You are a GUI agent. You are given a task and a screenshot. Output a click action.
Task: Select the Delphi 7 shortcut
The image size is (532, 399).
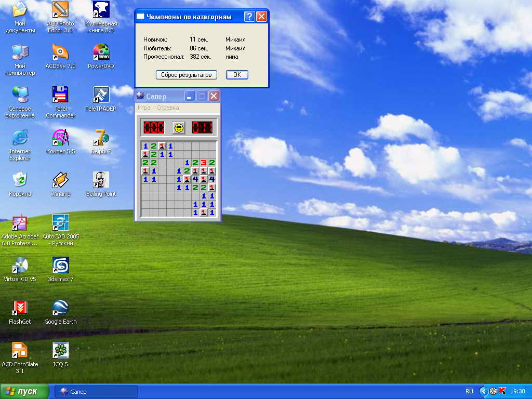(101, 142)
